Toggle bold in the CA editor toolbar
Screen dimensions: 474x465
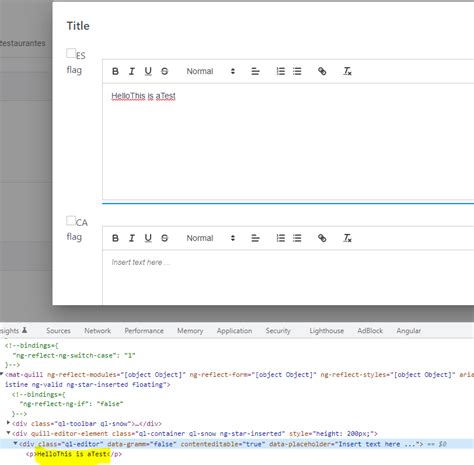[115, 238]
